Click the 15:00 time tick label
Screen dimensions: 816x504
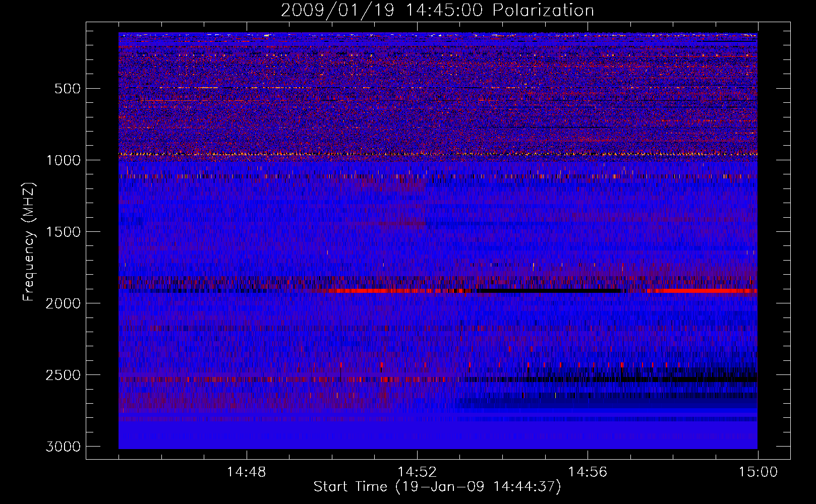coord(758,472)
